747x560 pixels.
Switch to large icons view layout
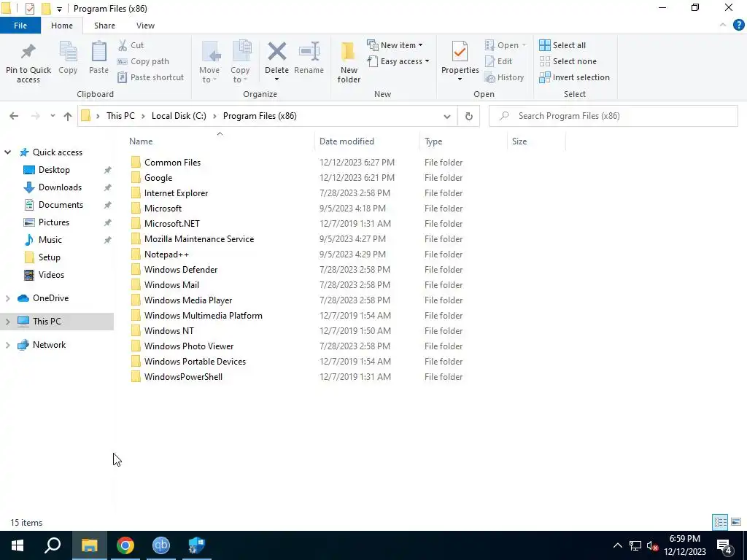point(736,522)
